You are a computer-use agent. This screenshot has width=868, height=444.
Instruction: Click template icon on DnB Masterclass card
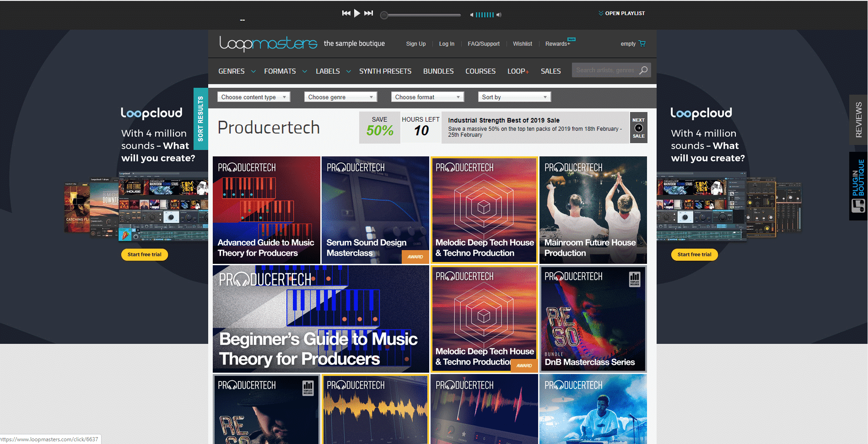(635, 279)
